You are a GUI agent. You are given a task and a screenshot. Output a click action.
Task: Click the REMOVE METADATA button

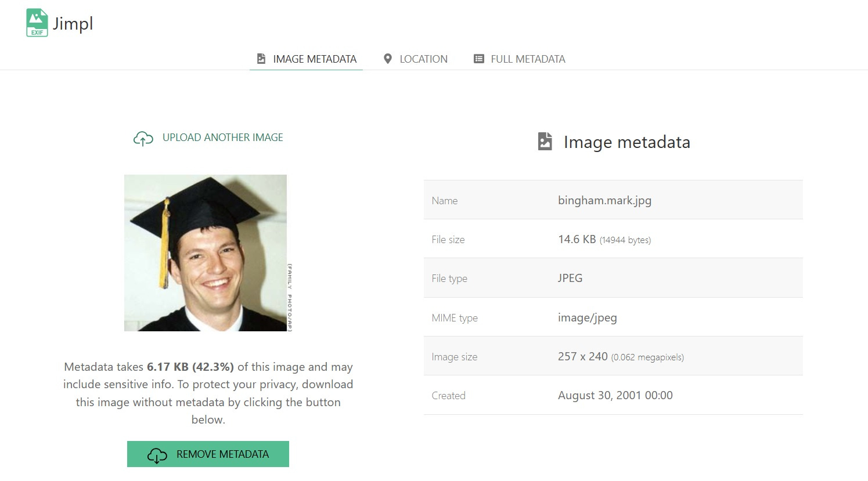208,454
